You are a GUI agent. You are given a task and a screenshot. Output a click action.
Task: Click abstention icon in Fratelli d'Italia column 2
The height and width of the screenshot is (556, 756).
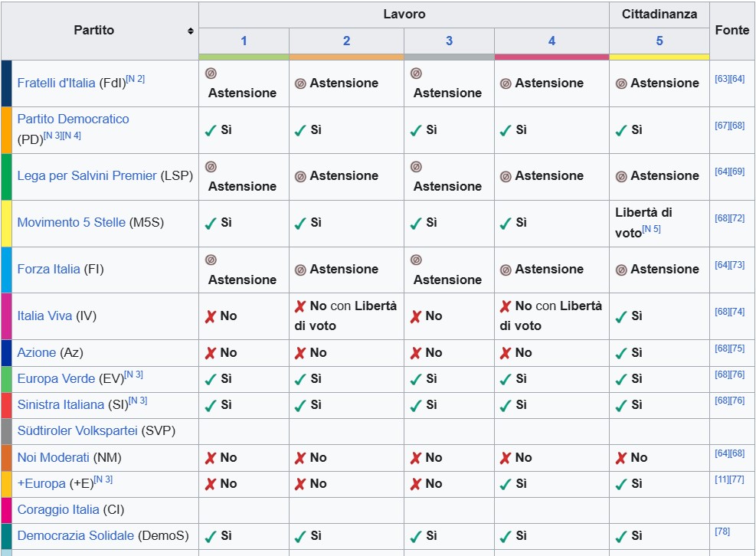300,84
